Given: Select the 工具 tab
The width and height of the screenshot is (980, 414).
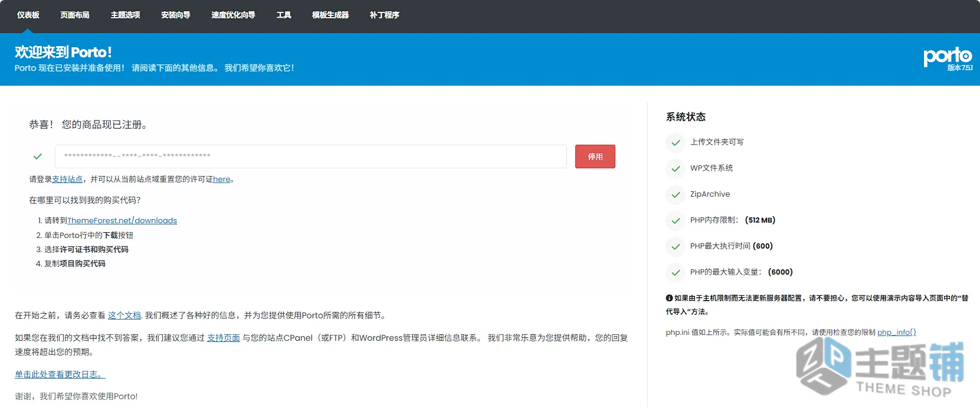Looking at the screenshot, I should [284, 15].
